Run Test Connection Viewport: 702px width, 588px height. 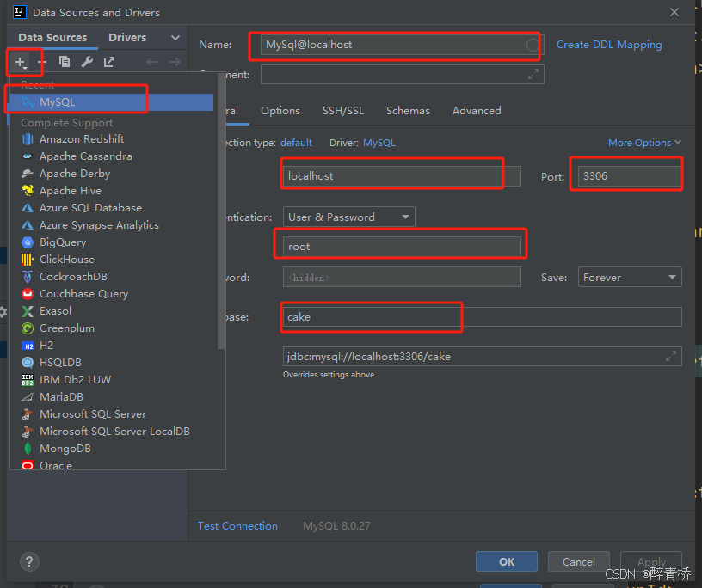(237, 525)
